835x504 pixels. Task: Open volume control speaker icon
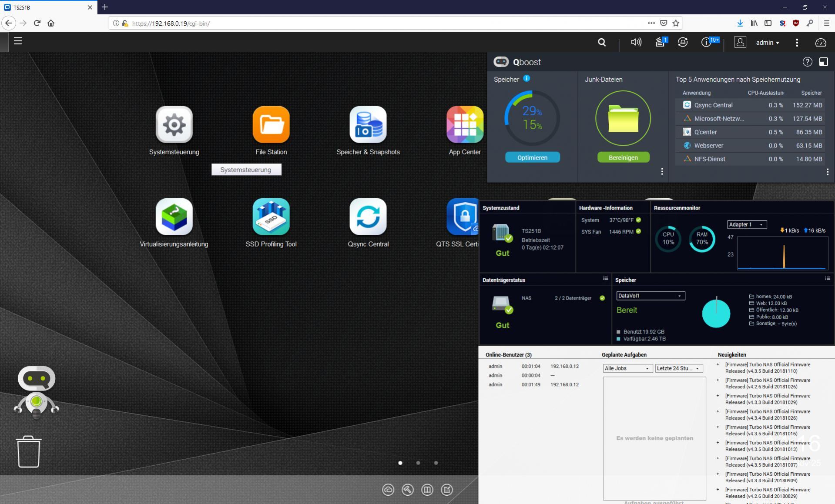pyautogui.click(x=636, y=42)
